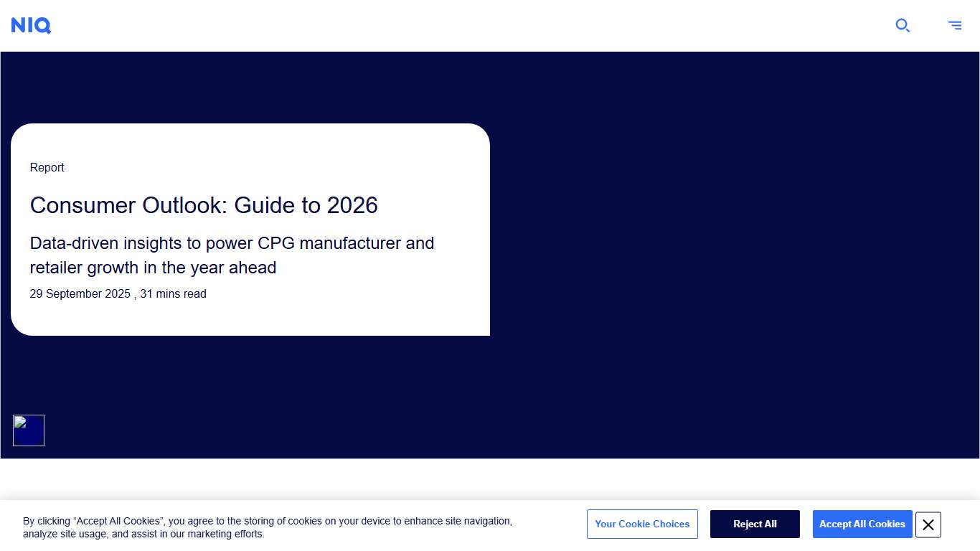Image resolution: width=980 pixels, height=551 pixels.
Task: Click the magnifying glass to search NIQ
Action: [x=903, y=25]
